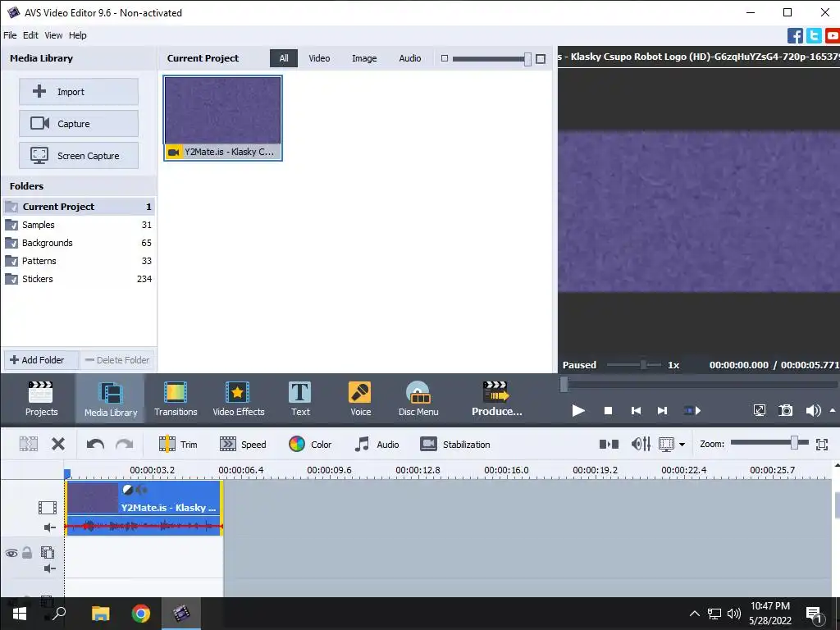Screen dimensions: 840x630
Task: Show hidden system tray icons
Action: coord(694,614)
